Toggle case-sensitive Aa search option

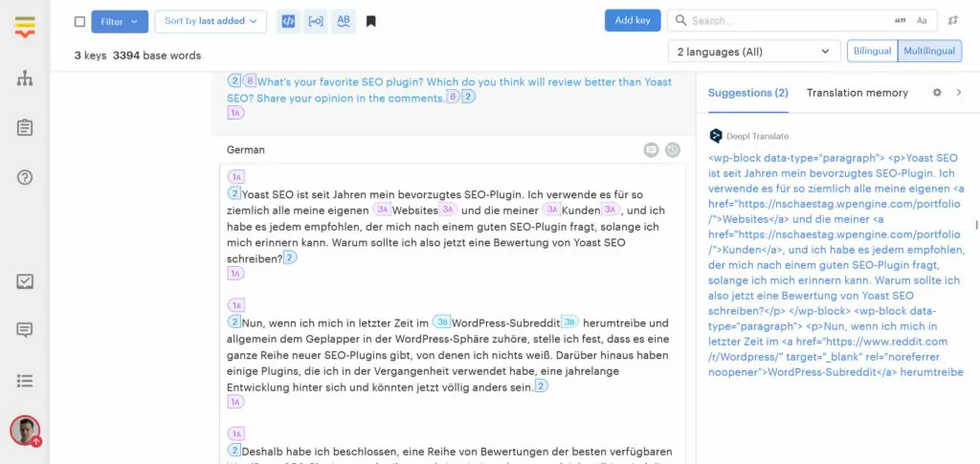click(x=922, y=21)
